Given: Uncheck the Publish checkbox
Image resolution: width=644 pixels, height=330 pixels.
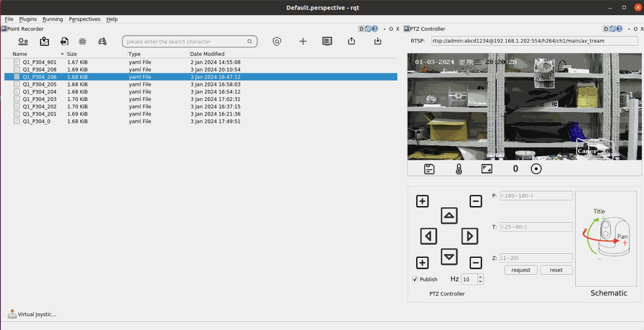Looking at the screenshot, I should (x=415, y=279).
